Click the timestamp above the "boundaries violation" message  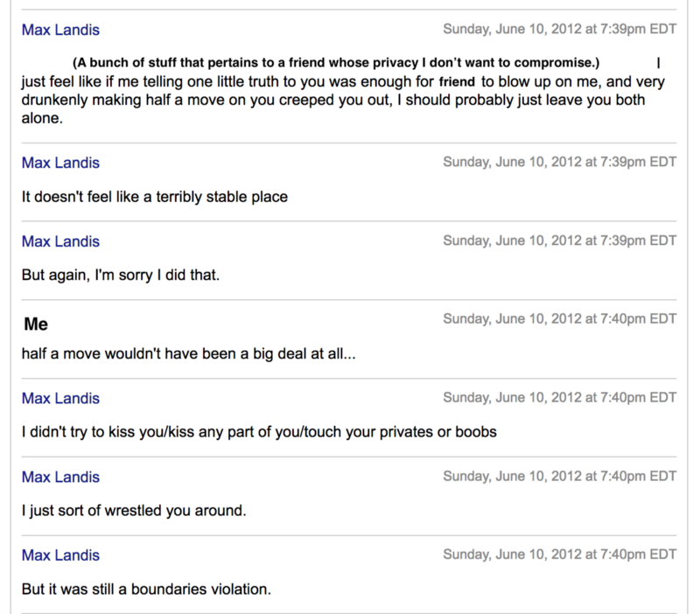pos(559,555)
